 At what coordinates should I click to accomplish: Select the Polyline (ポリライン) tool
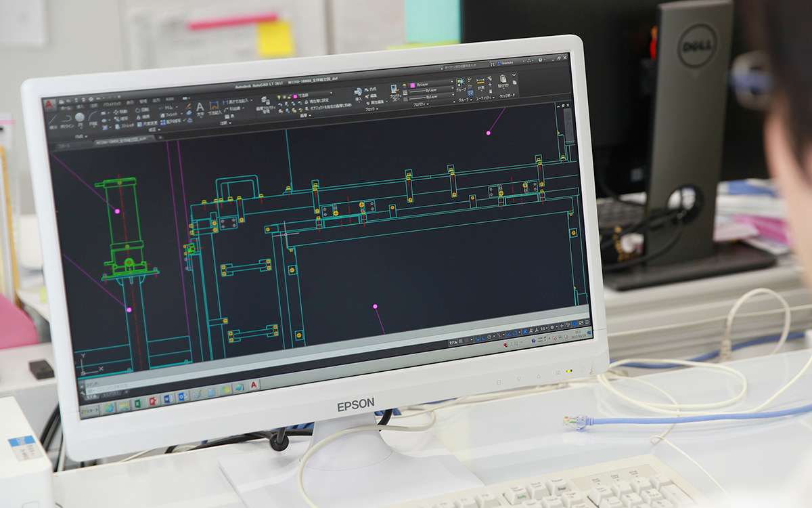pos(66,121)
